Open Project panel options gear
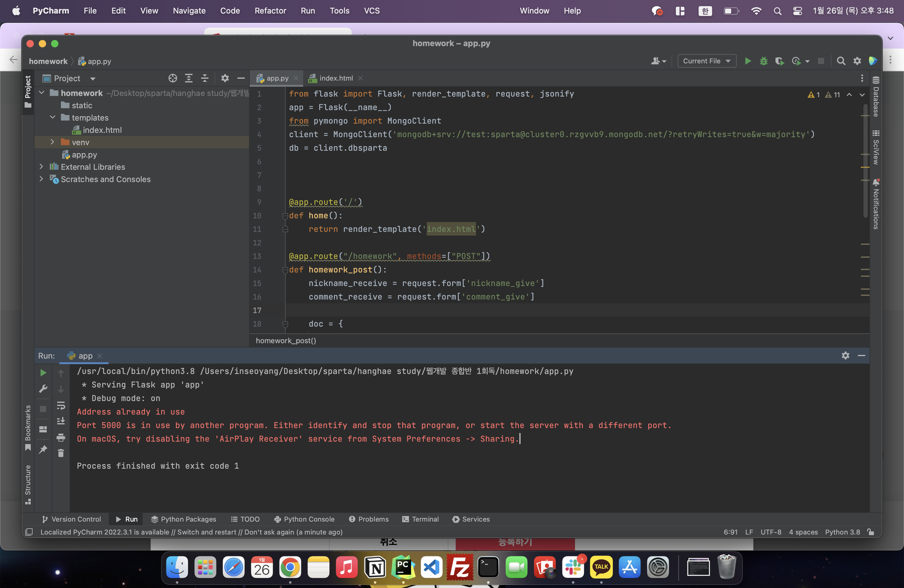 [225, 78]
